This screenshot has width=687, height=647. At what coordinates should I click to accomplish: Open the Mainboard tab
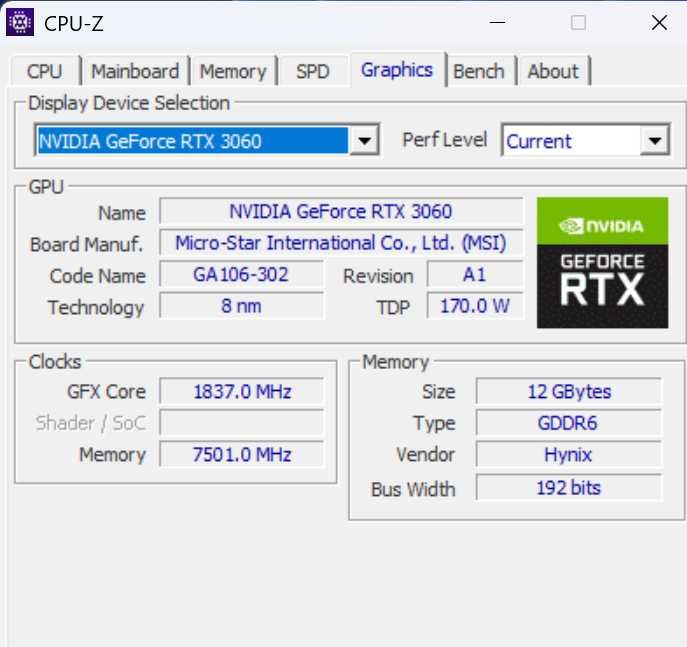(x=135, y=71)
